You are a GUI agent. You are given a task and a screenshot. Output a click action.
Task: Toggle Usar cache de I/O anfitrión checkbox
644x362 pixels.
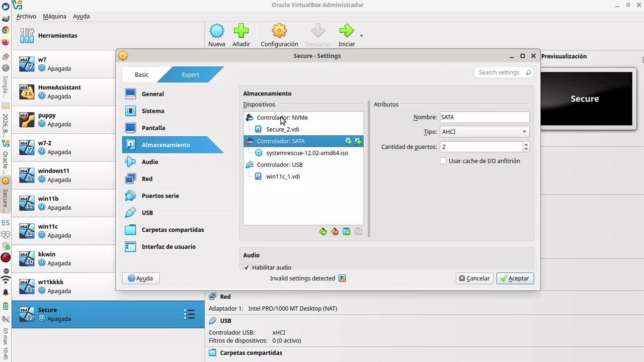[443, 161]
